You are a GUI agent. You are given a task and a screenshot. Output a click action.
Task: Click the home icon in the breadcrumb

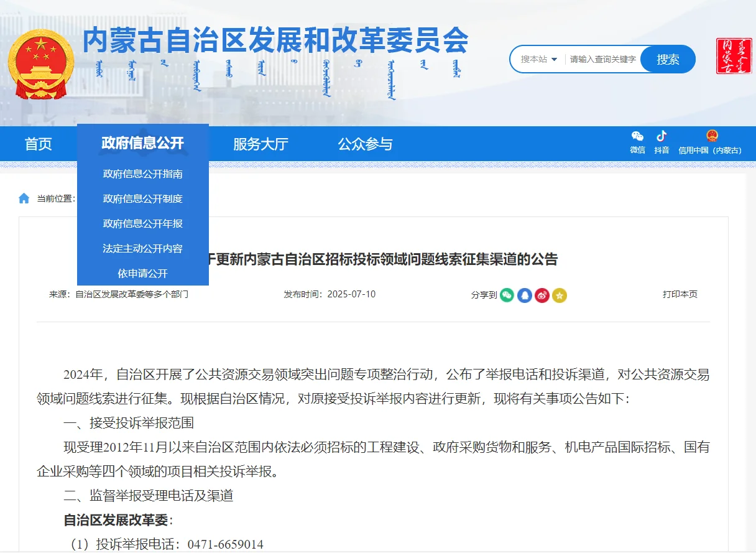(24, 198)
